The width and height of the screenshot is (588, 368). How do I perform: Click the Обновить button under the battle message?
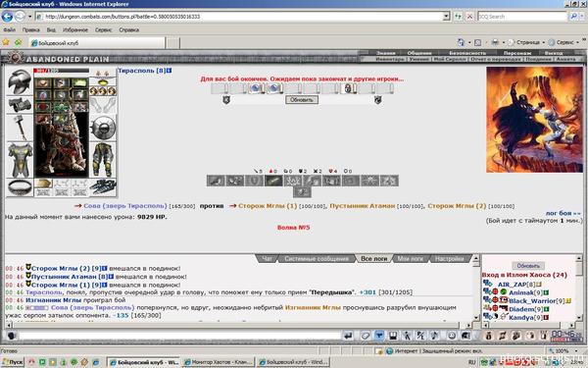302,99
